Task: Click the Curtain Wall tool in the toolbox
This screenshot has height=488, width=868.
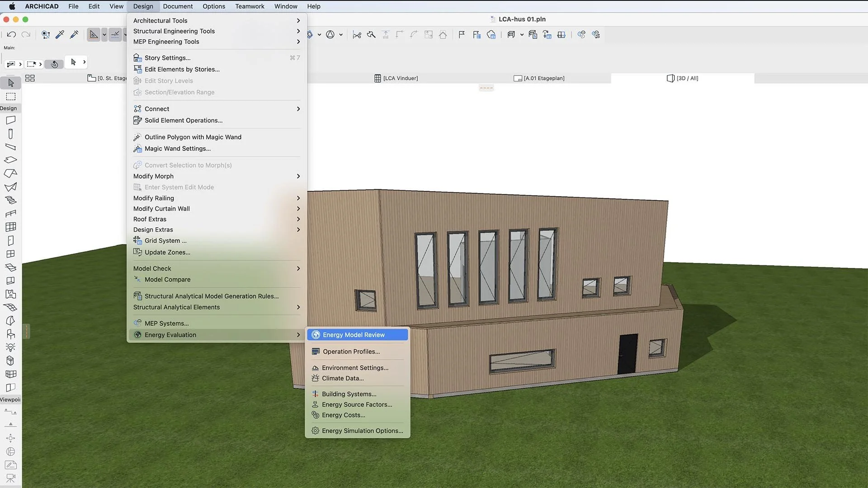Action: click(11, 227)
